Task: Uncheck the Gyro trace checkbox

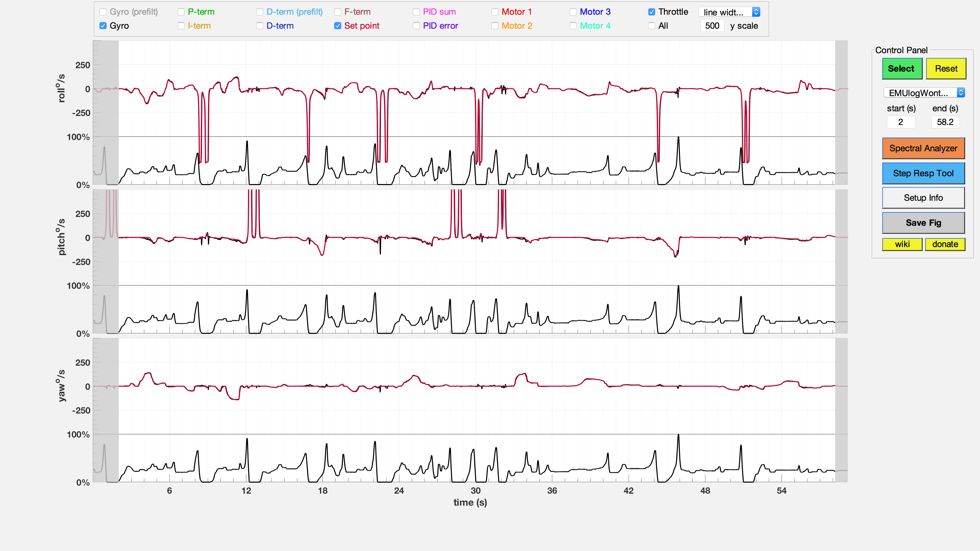Action: click(x=103, y=26)
